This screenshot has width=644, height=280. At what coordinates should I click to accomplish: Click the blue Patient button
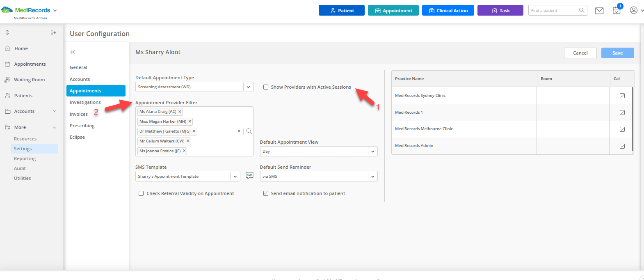(342, 10)
